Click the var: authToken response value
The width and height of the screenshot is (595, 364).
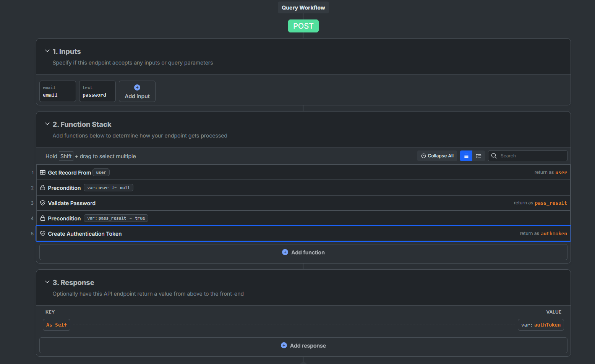pos(541,325)
